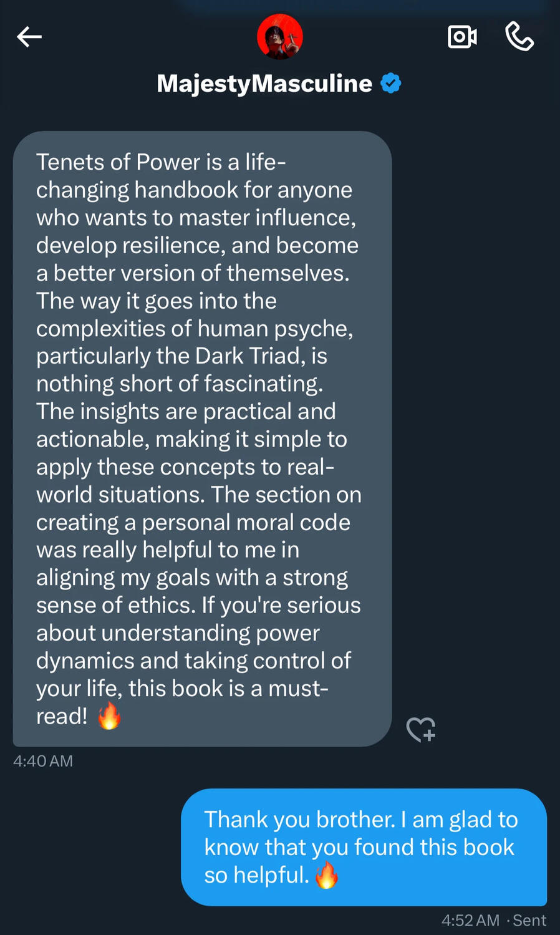Click "personal moral code" in the message
The width and height of the screenshot is (560, 935).
pyautogui.click(x=246, y=522)
